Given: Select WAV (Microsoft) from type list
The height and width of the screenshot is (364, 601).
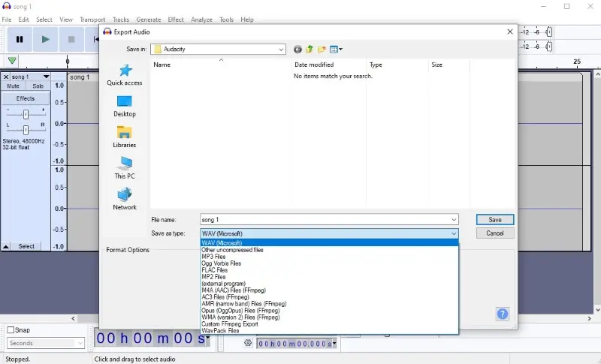Looking at the screenshot, I should 329,243.
